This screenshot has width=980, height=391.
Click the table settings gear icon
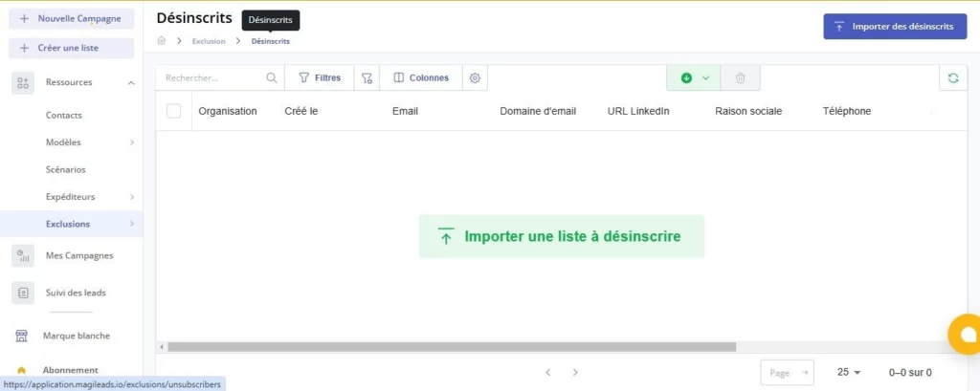[475, 78]
